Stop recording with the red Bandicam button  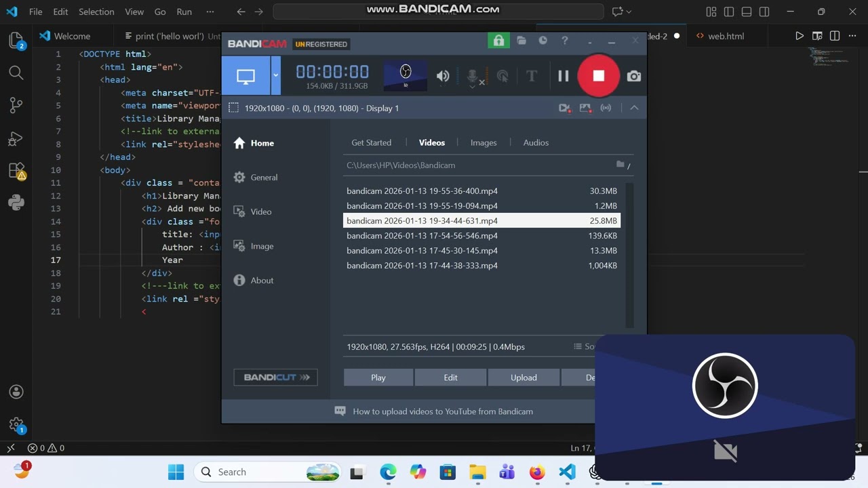point(598,76)
